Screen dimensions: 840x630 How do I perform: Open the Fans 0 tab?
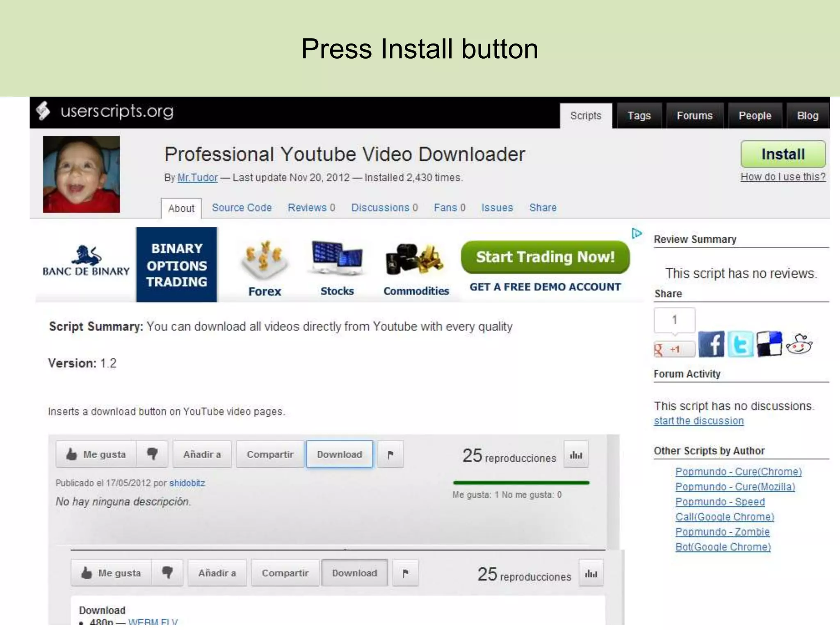pos(450,208)
